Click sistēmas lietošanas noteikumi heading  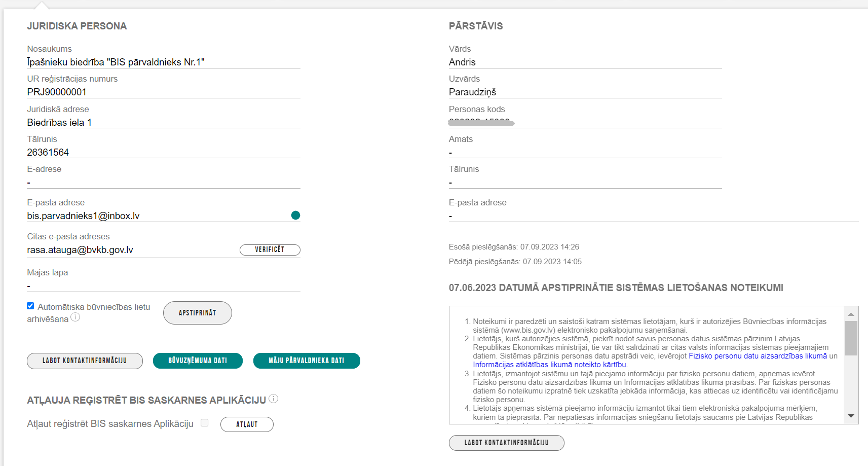click(x=616, y=288)
